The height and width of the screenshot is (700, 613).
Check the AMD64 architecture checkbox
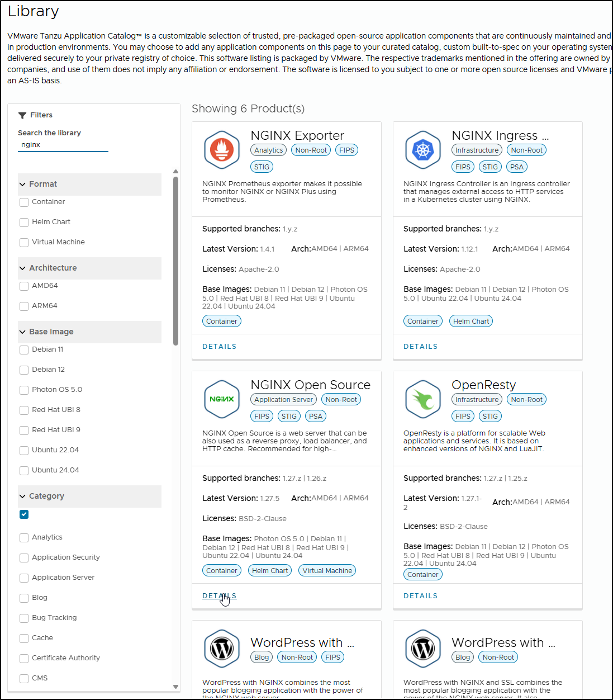pos(24,286)
